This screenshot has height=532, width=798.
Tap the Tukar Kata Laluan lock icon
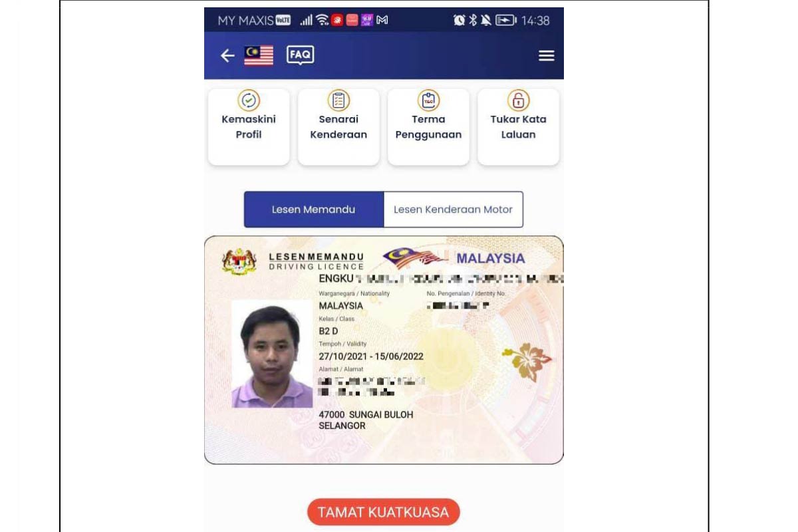(x=518, y=100)
